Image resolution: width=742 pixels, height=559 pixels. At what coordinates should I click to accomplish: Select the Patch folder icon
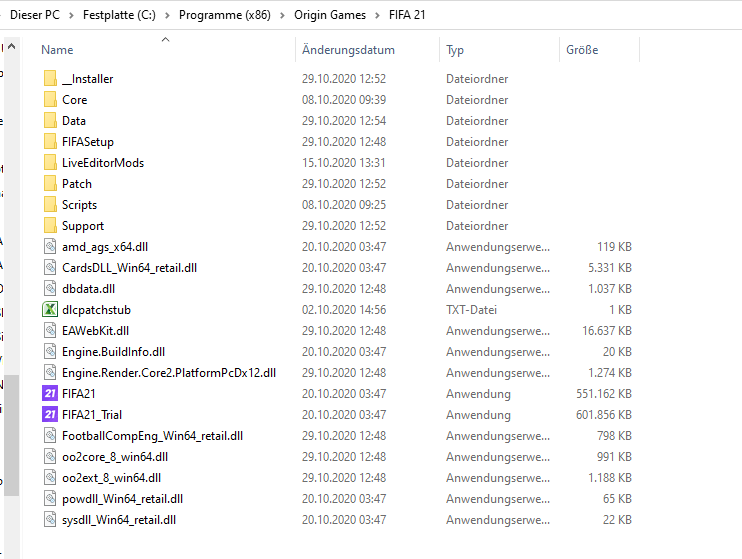tap(50, 184)
